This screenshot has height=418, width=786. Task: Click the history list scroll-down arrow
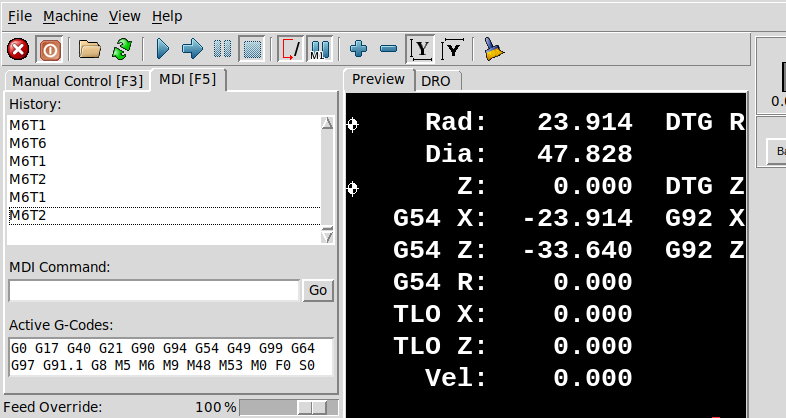(327, 236)
